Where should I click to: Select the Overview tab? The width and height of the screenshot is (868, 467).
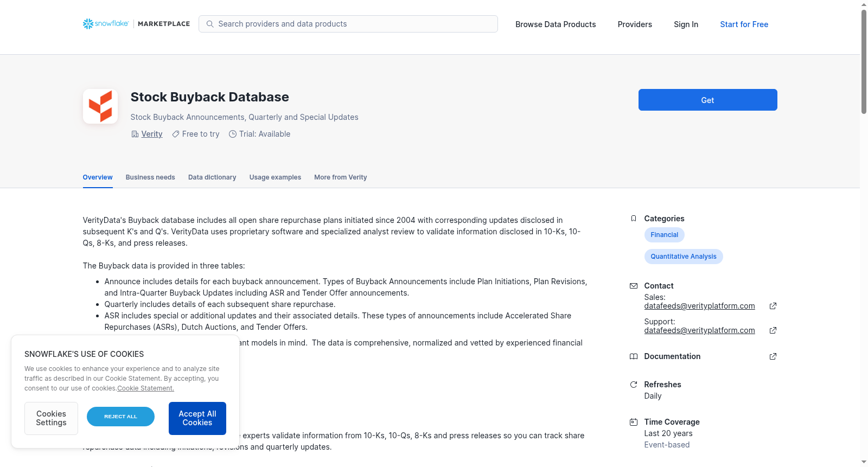[98, 177]
